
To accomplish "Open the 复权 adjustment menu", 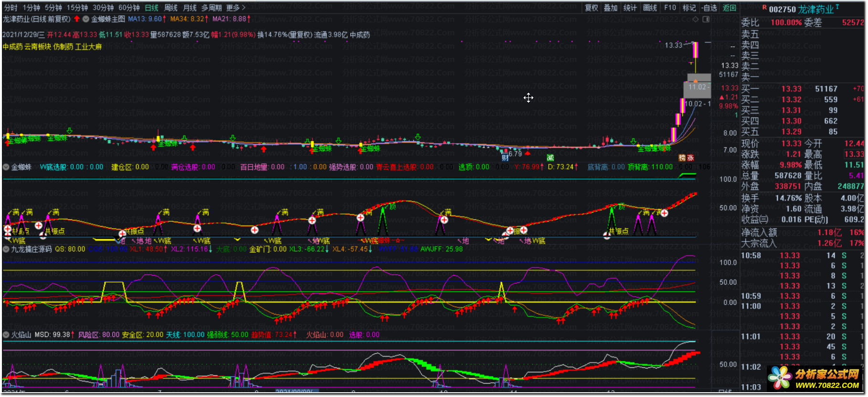I will (x=591, y=8).
